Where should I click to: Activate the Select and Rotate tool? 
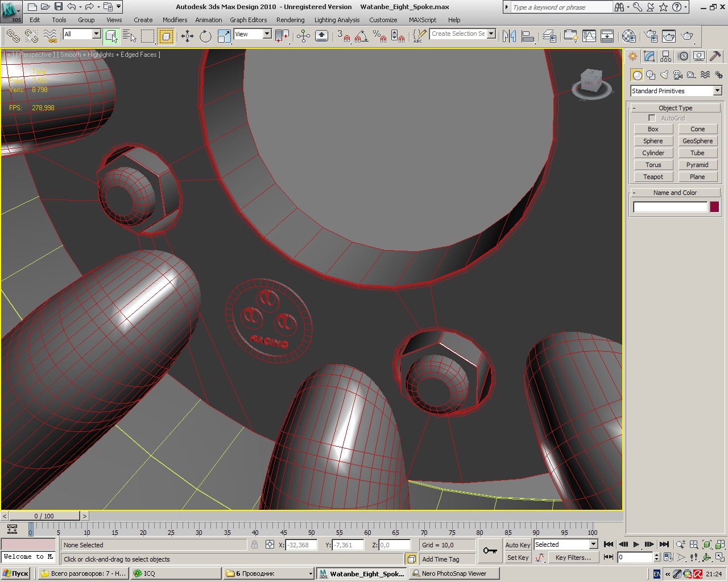tap(205, 36)
